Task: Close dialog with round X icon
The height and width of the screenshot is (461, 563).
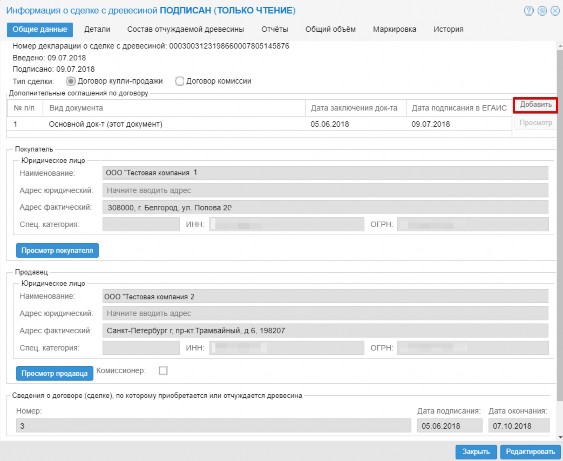Action: [555, 11]
